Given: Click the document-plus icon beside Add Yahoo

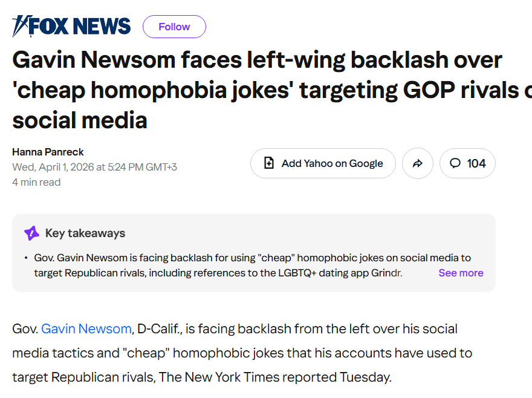Looking at the screenshot, I should pos(269,163).
